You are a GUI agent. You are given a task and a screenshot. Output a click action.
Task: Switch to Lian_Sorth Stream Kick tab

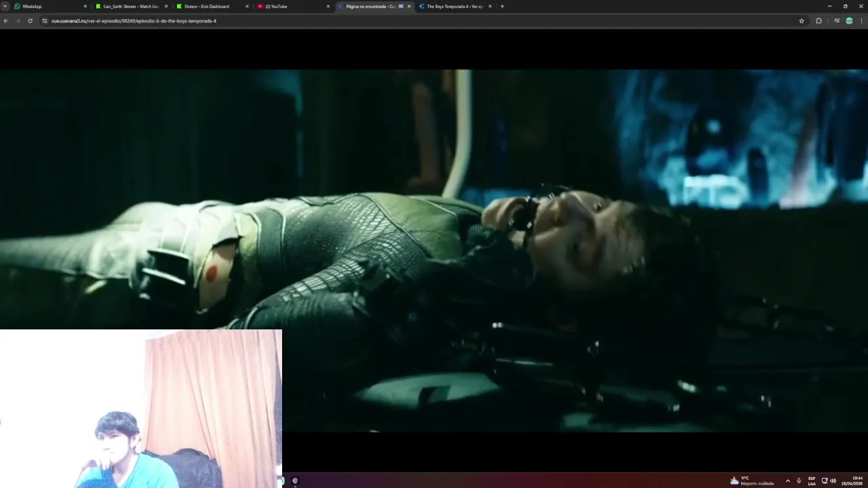click(132, 6)
